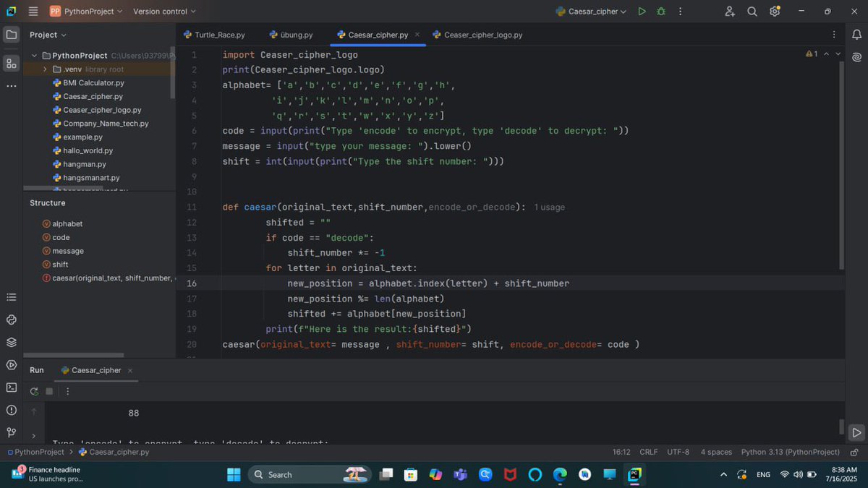Click the '1 usage' hint beside the caesar function

click(x=550, y=207)
